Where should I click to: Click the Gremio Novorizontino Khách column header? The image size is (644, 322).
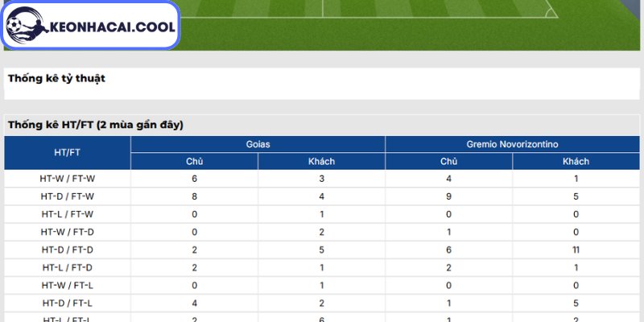point(576,162)
